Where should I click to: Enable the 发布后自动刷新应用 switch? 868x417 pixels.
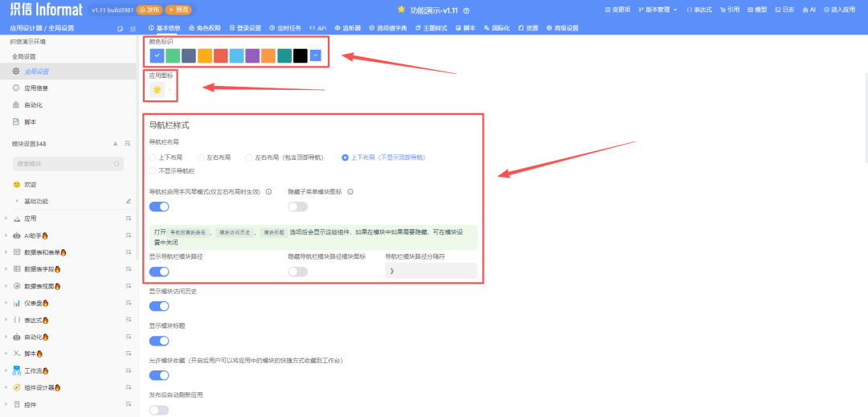159,410
